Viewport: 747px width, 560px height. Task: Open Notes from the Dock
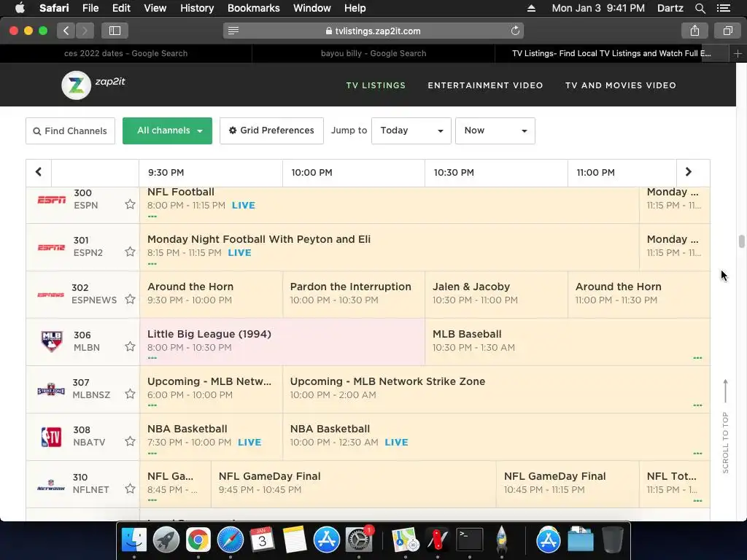pos(295,540)
